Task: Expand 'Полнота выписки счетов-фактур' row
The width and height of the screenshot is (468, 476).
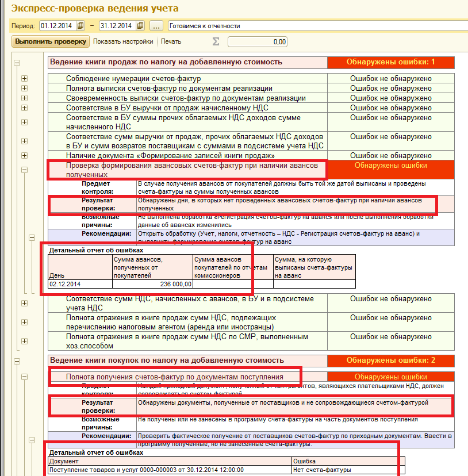Action: point(24,89)
